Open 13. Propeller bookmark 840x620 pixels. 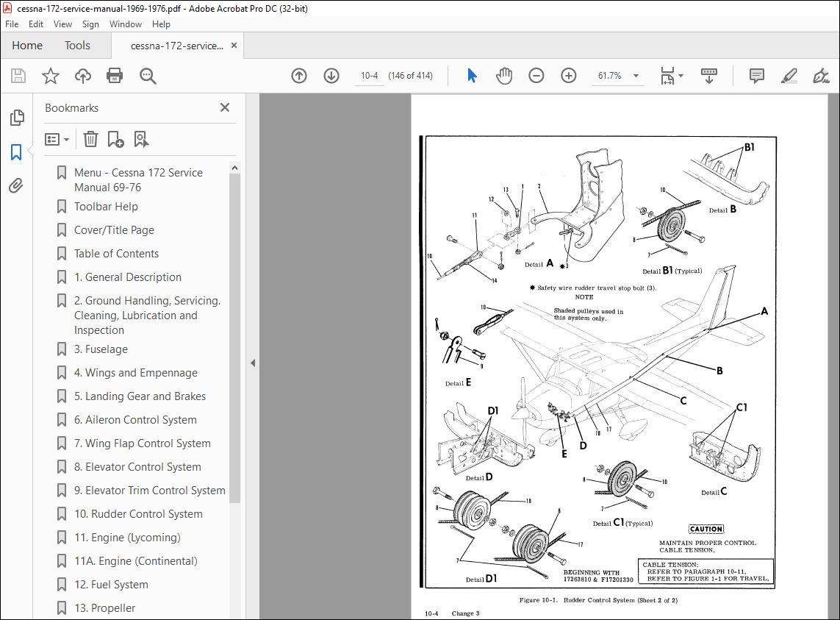pos(104,608)
